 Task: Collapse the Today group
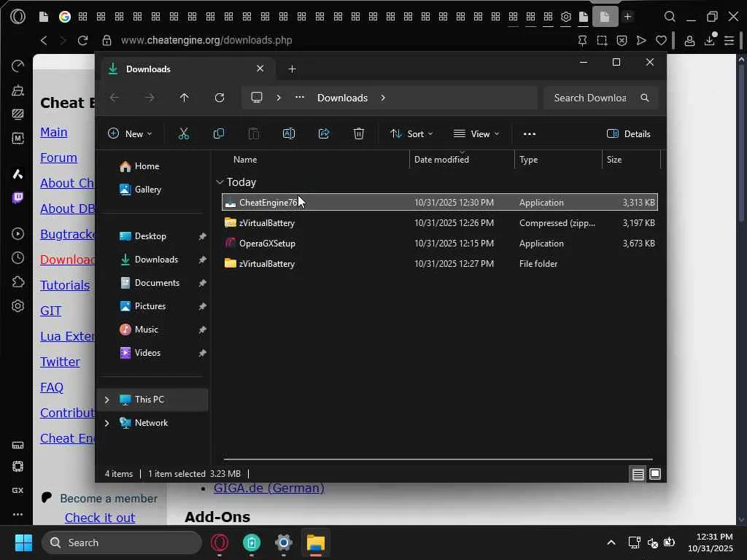pos(220,182)
